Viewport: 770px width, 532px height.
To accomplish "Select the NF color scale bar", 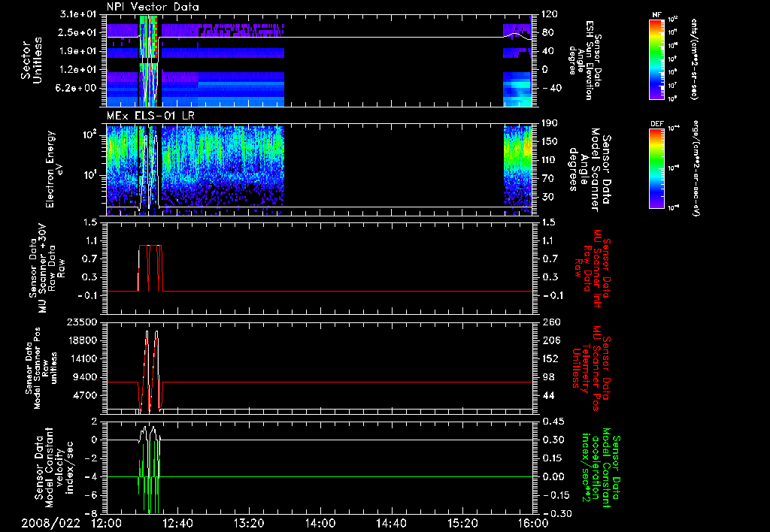I will click(657, 59).
